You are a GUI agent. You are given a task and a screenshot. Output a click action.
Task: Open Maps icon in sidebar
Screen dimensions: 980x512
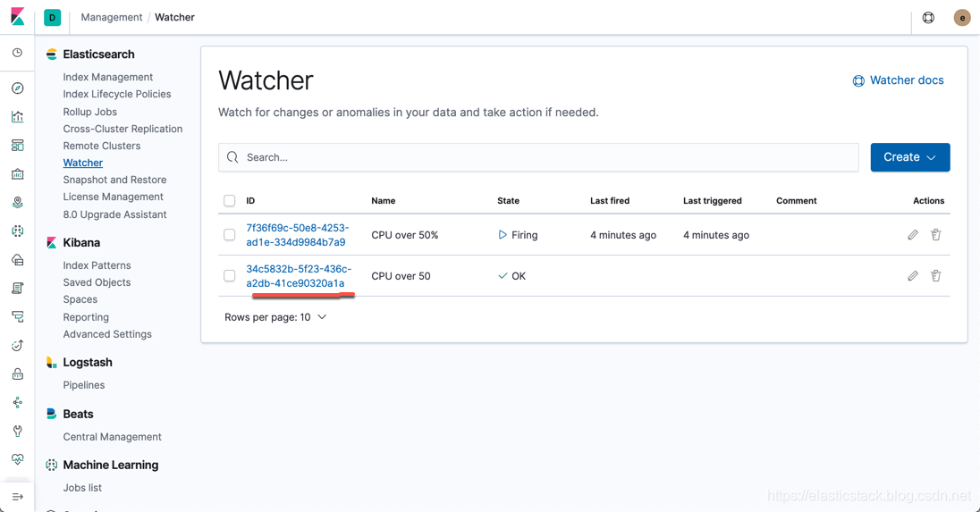click(x=18, y=202)
